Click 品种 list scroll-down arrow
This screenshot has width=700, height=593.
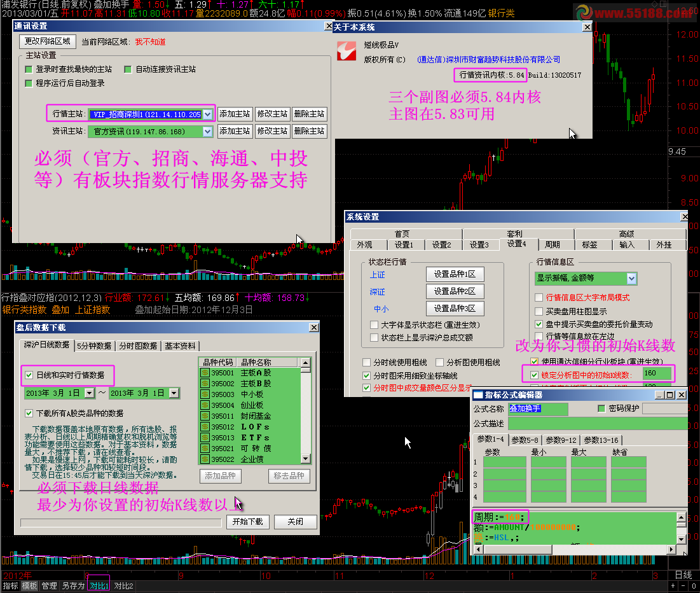pyautogui.click(x=306, y=459)
